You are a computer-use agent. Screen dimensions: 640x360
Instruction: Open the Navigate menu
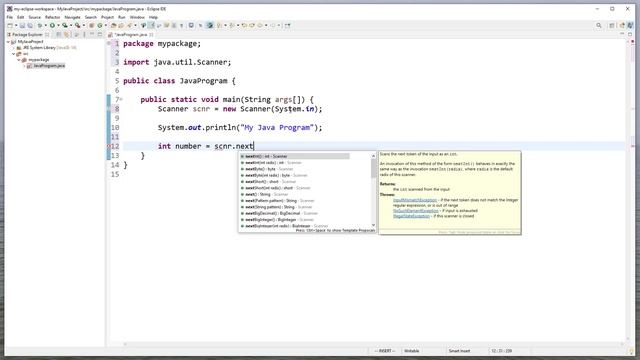pos(72,17)
